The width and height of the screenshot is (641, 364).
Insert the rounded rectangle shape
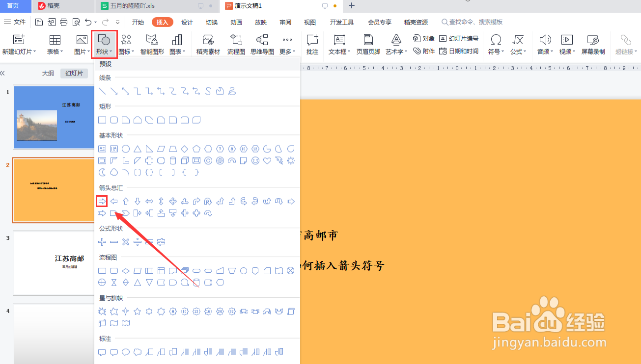coord(114,120)
